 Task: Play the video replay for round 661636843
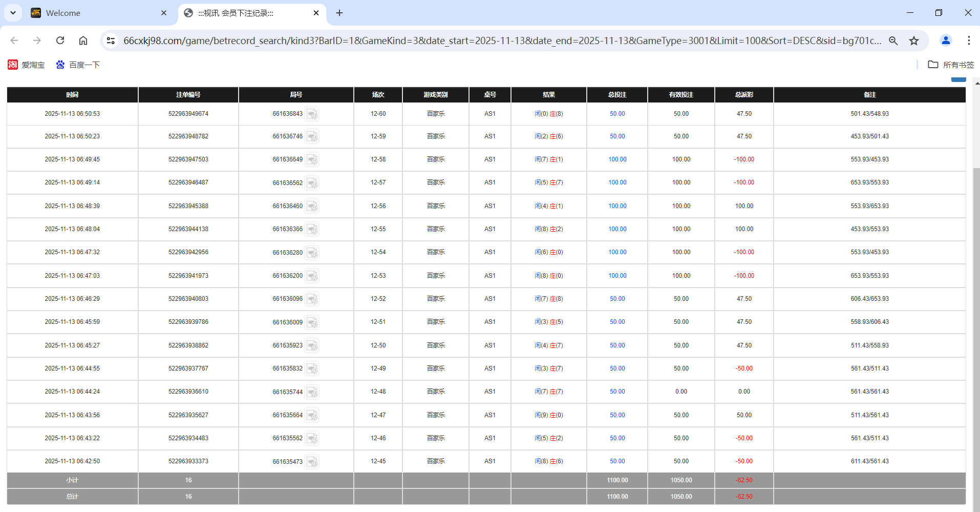[312, 114]
